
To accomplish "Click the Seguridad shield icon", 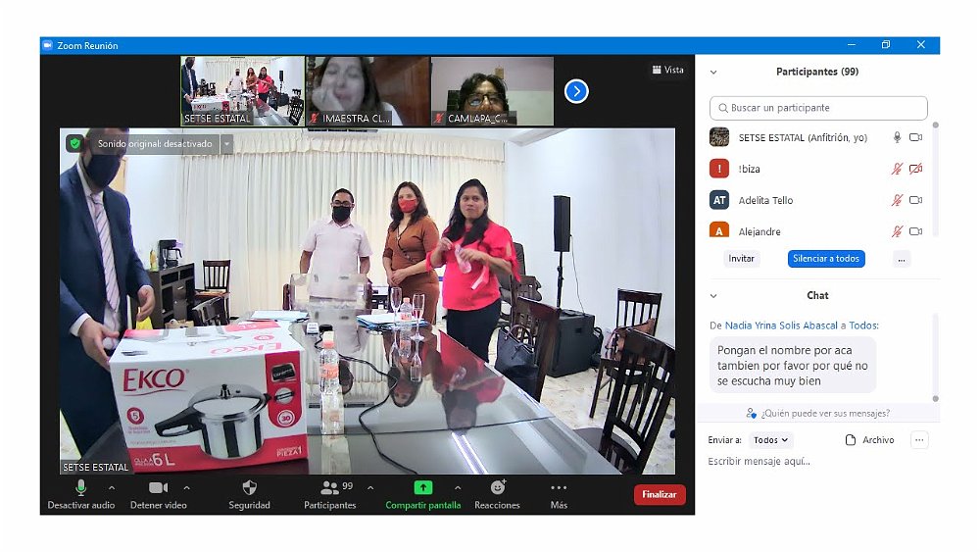I will click(x=249, y=487).
